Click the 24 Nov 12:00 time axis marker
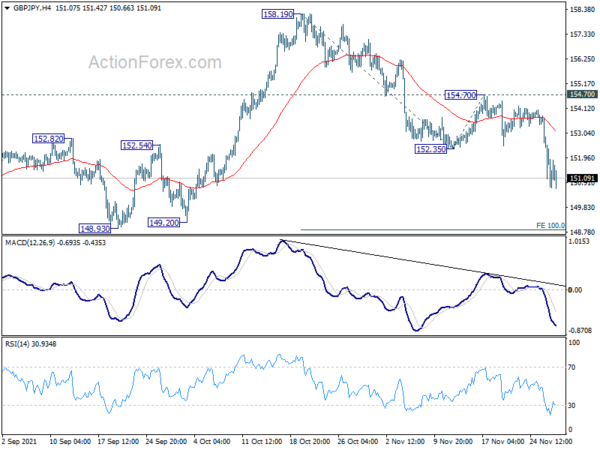Screen dimensions: 600x450 coord(551,441)
